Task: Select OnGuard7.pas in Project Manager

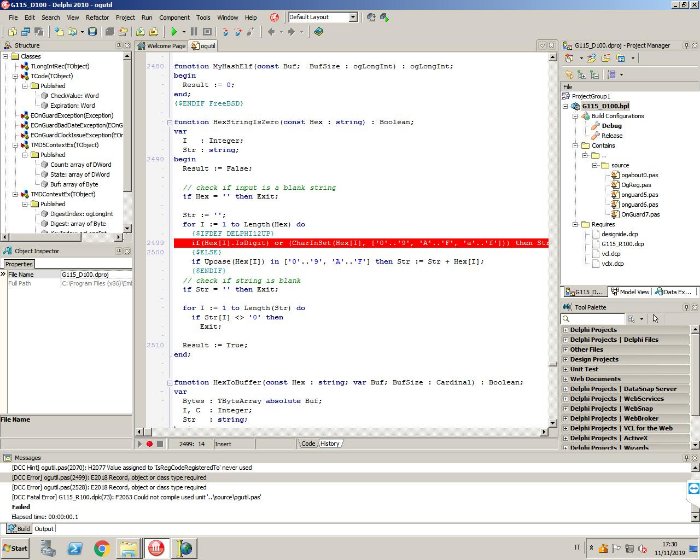Action: (x=640, y=214)
